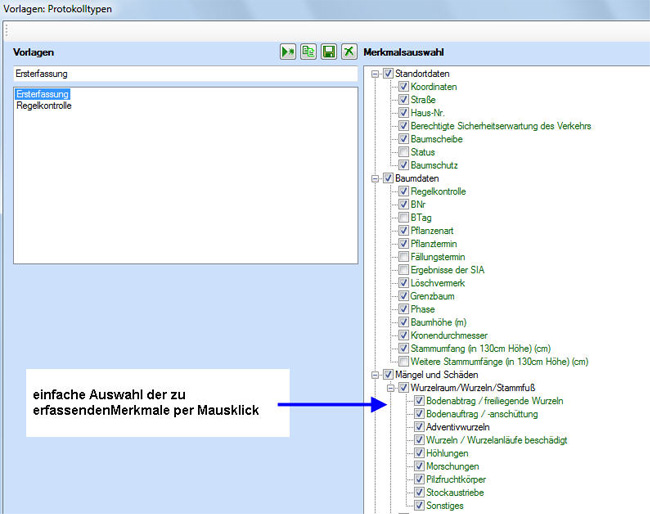Check Ergebnisse der SIA checkbox
The image size is (650, 514).
point(402,270)
